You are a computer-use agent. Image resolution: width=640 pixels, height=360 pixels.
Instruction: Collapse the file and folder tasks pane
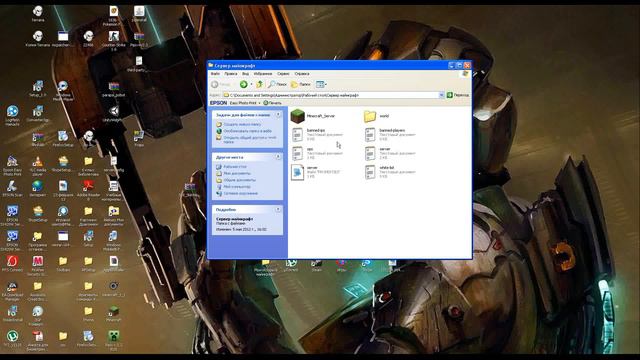[x=278, y=115]
